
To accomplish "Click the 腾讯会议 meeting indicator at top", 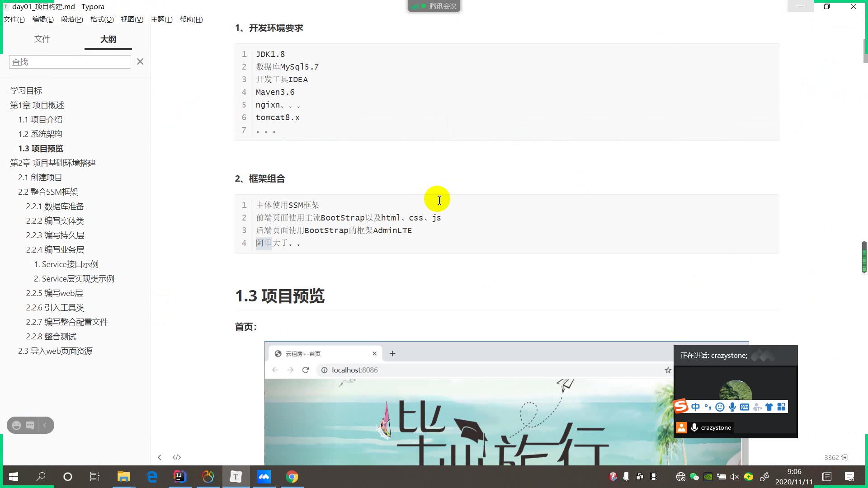I will point(434,6).
